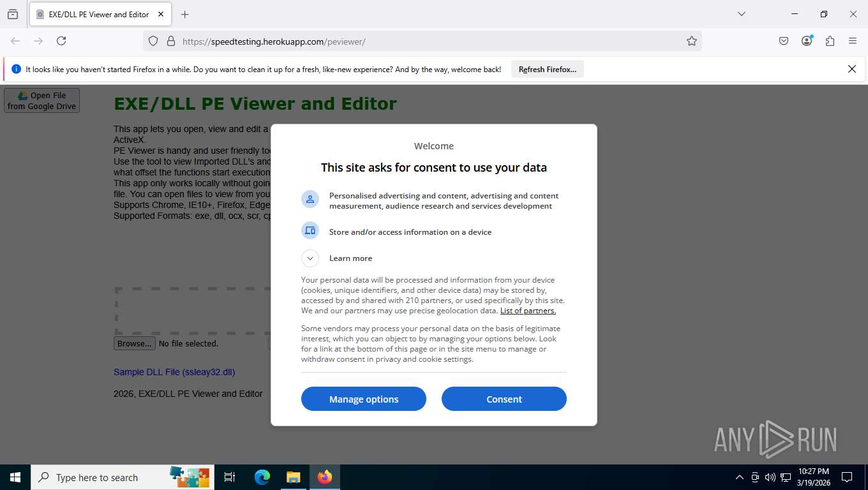Click the personalised advertising person icon
This screenshot has height=490, width=868.
point(310,199)
